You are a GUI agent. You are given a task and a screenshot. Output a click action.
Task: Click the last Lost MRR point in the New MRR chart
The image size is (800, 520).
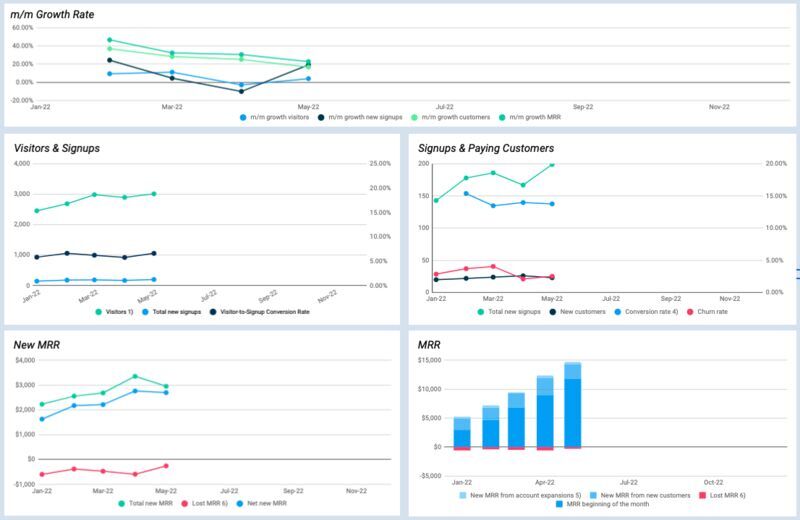tap(166, 466)
